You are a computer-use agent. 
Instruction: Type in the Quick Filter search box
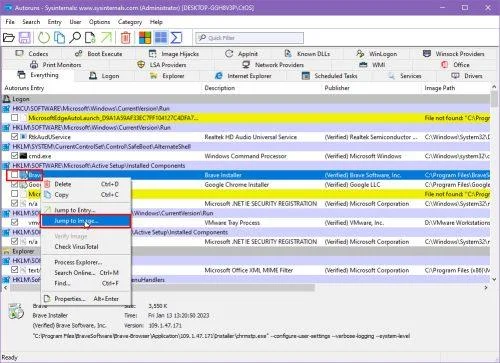click(249, 38)
